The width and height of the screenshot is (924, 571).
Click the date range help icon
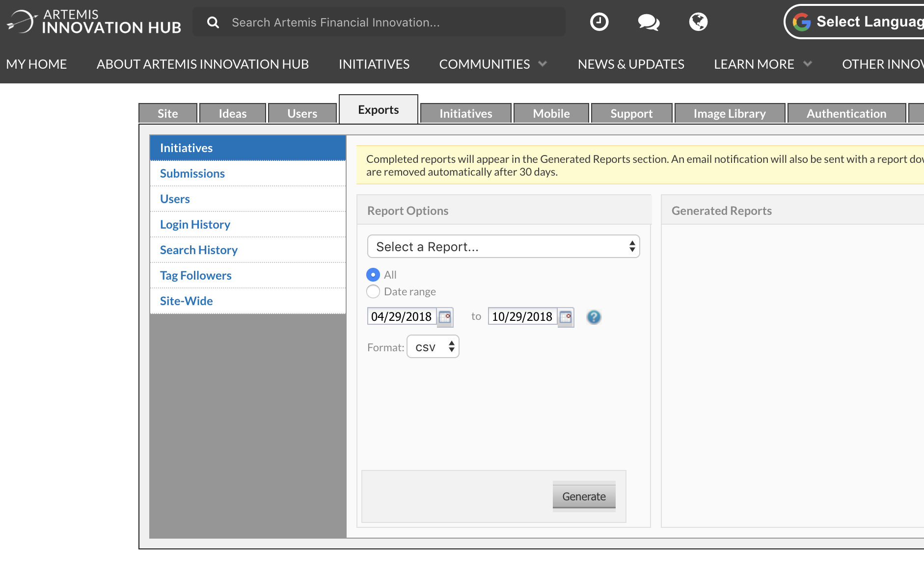[594, 317]
